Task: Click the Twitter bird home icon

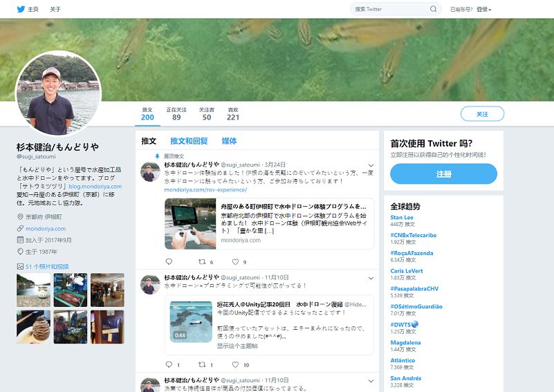Action: coord(21,9)
